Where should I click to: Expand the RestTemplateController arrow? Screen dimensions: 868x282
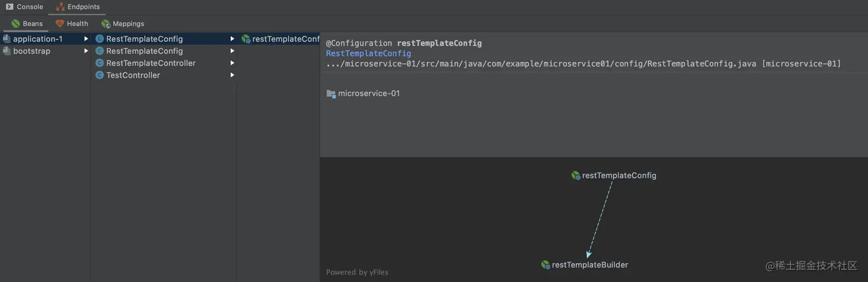coord(232,63)
